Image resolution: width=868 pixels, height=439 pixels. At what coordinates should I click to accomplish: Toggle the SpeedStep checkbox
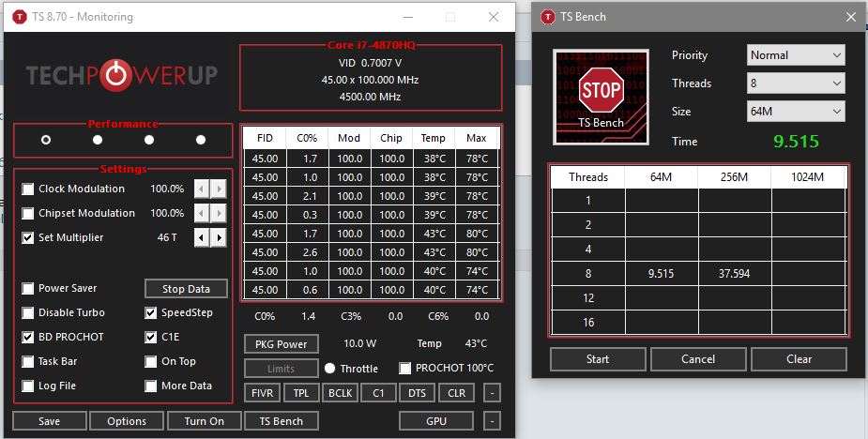pyautogui.click(x=150, y=312)
